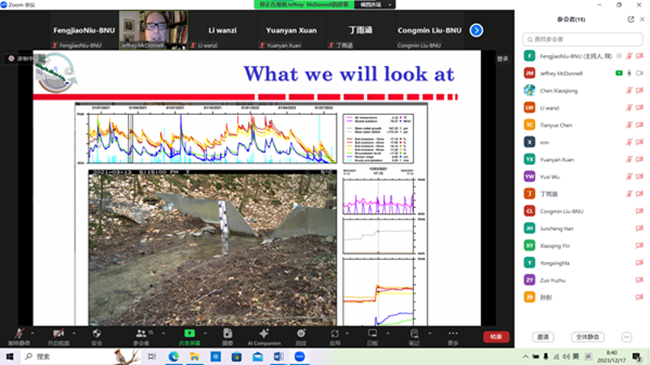650x365 pixels.
Task: Select Jeffrey McDonnell in the participants list
Action: [582, 73]
